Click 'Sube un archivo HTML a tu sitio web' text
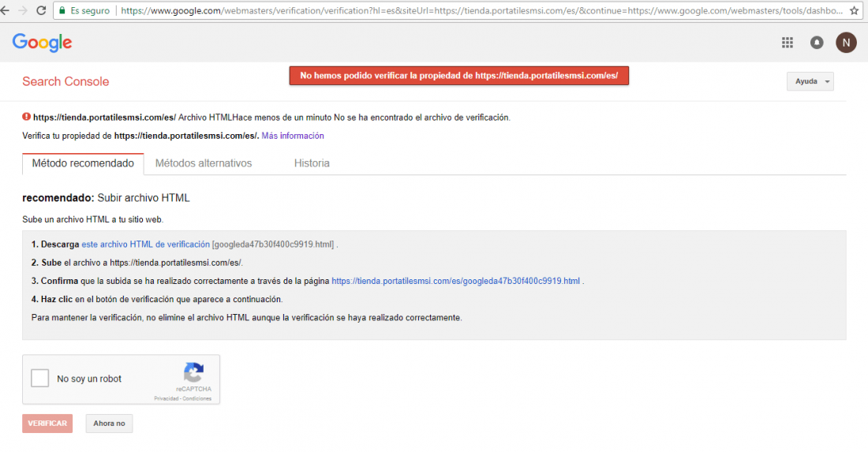The height and width of the screenshot is (452, 868). [x=92, y=219]
